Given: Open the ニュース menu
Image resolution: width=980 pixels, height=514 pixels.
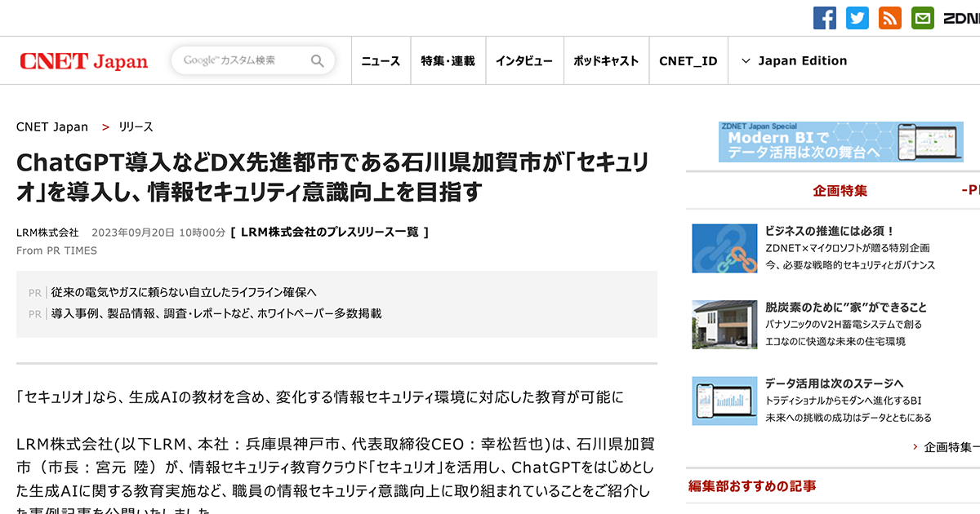Looking at the screenshot, I should tap(381, 60).
